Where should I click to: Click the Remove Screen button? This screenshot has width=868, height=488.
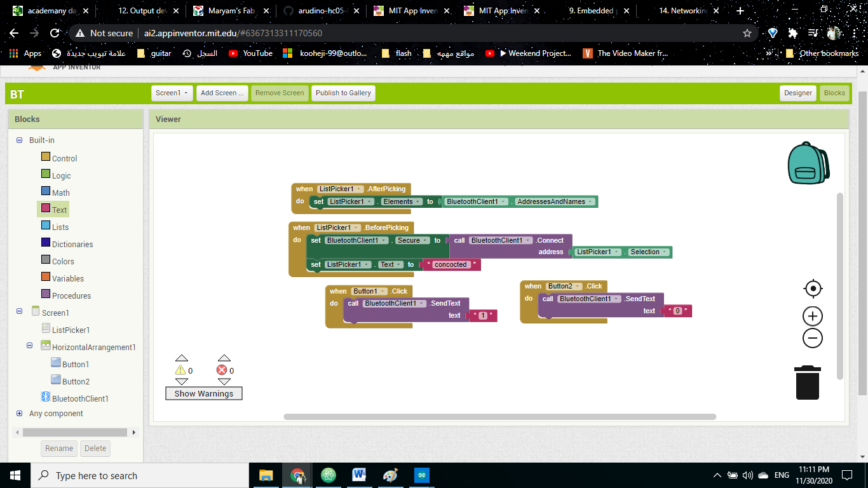(x=280, y=93)
